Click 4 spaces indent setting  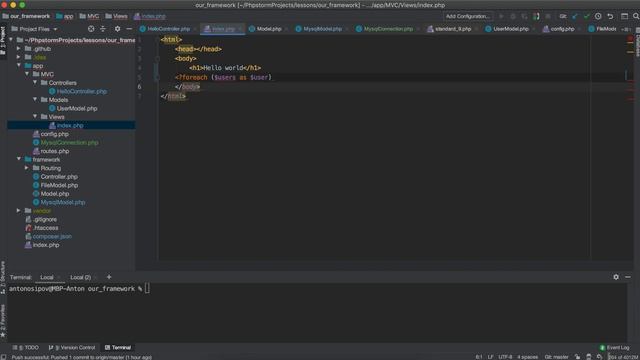tap(527, 357)
